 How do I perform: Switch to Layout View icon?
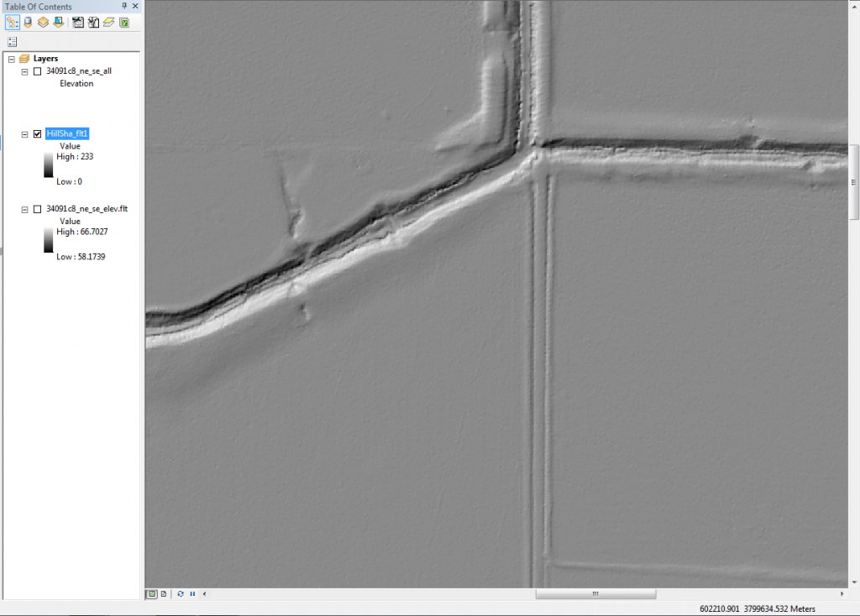[164, 593]
